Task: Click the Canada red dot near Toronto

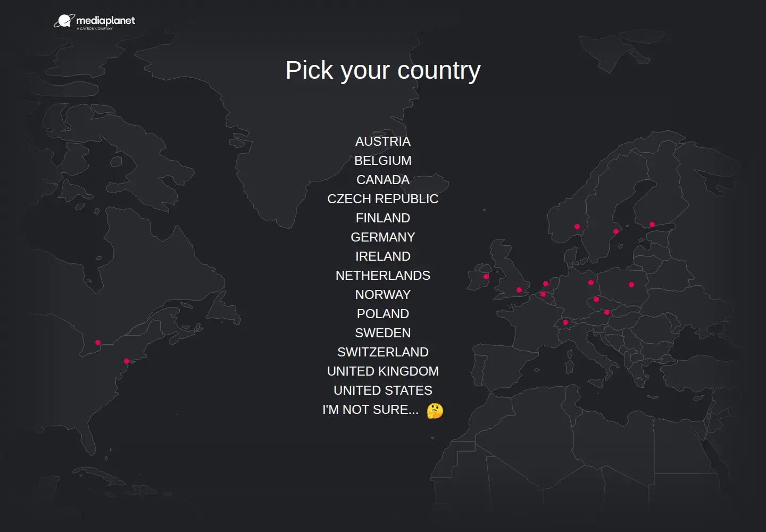Action: (x=98, y=343)
